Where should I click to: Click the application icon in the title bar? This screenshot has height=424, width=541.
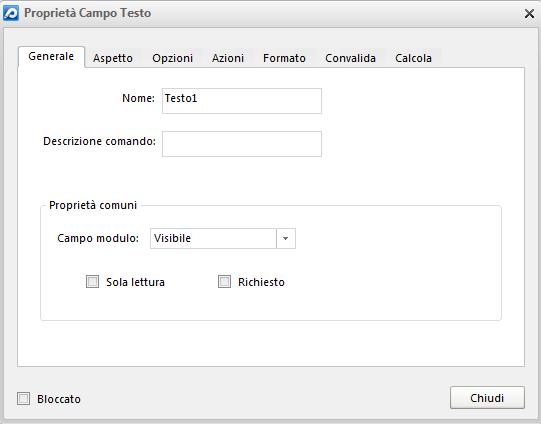pos(11,13)
